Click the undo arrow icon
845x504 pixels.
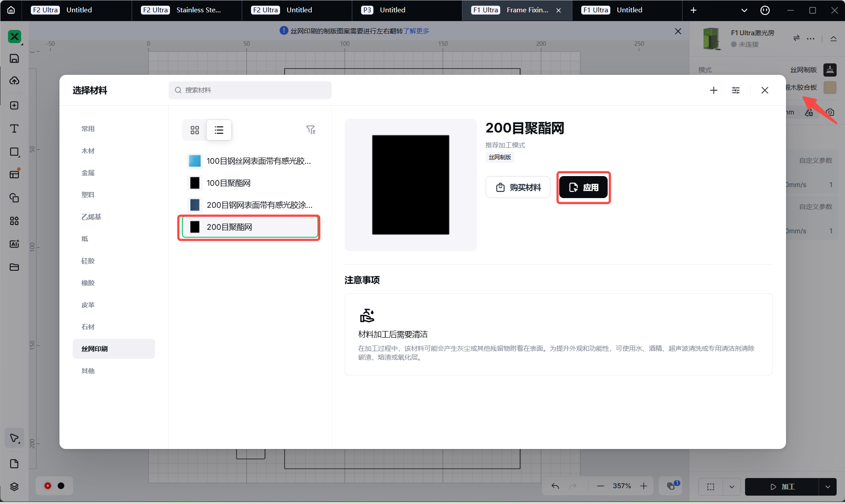tap(555, 486)
